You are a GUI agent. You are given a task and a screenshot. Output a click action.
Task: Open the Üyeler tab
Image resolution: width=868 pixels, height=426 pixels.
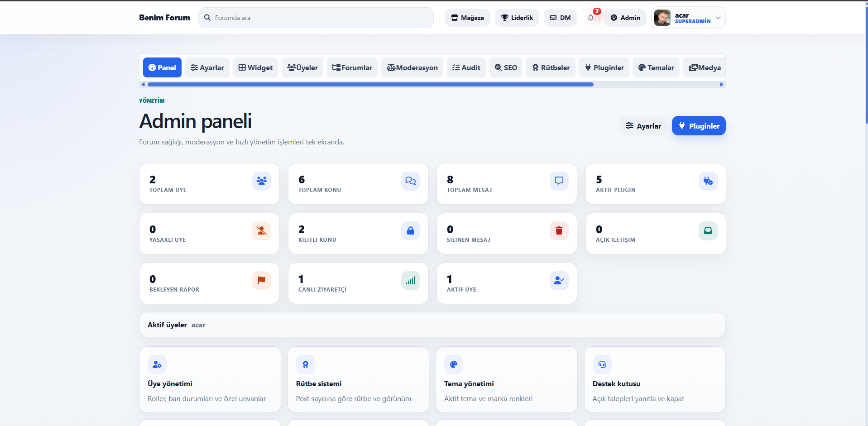point(302,67)
